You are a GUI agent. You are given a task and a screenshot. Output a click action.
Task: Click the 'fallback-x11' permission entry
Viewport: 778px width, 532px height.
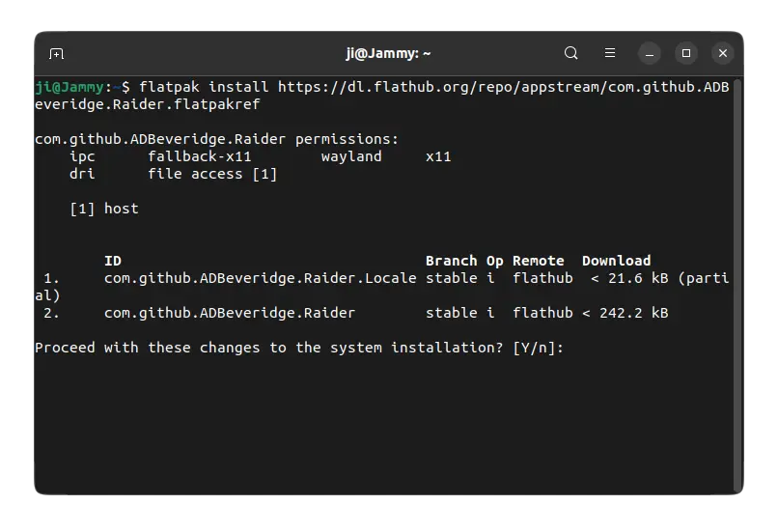point(200,156)
